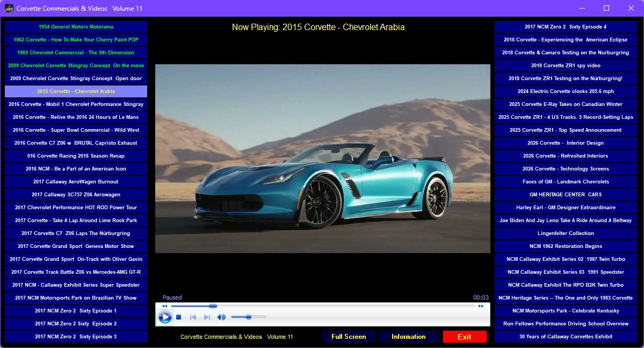Click the Previous track icon
This screenshot has width=644, height=348.
tap(193, 317)
